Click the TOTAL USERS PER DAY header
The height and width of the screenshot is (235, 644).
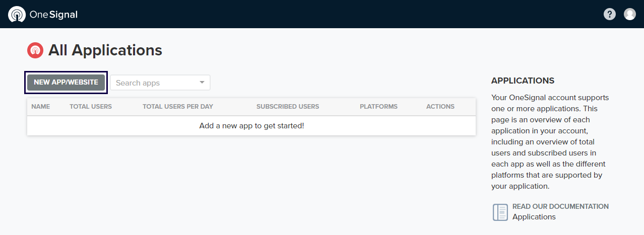[x=178, y=107]
